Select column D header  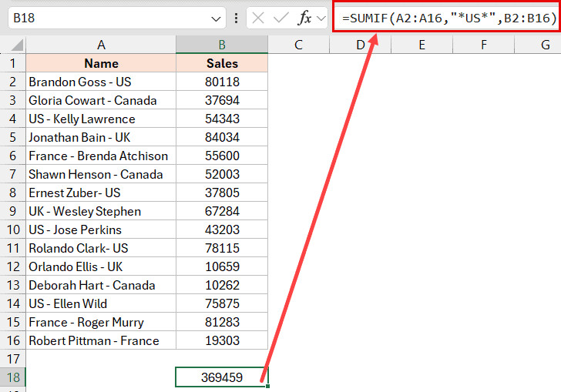tap(360, 45)
